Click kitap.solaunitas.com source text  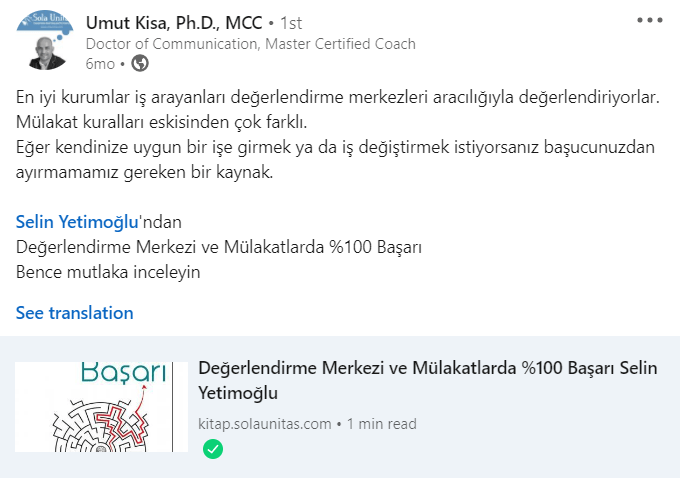click(x=265, y=424)
